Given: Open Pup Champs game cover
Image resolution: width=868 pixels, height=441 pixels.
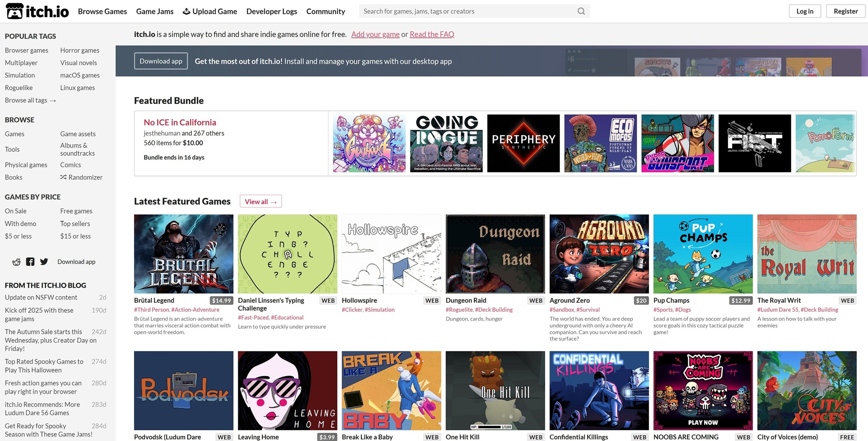Looking at the screenshot, I should click(703, 254).
